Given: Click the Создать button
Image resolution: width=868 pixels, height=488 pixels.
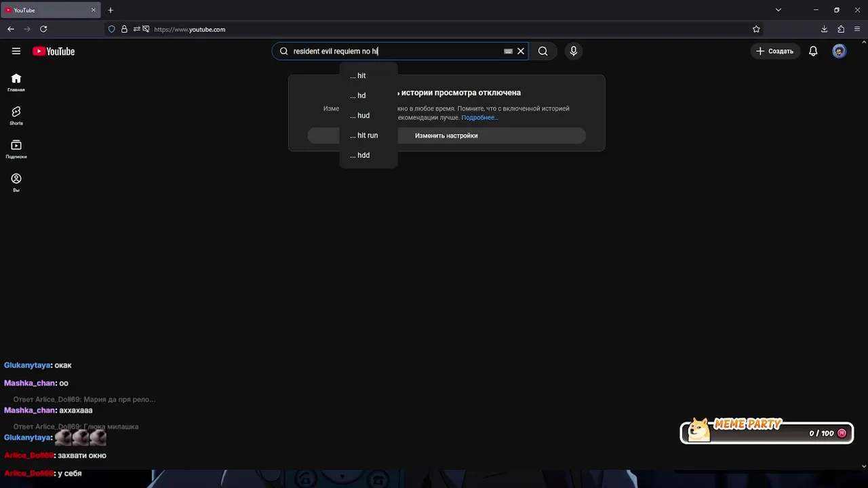Looking at the screenshot, I should click(775, 51).
